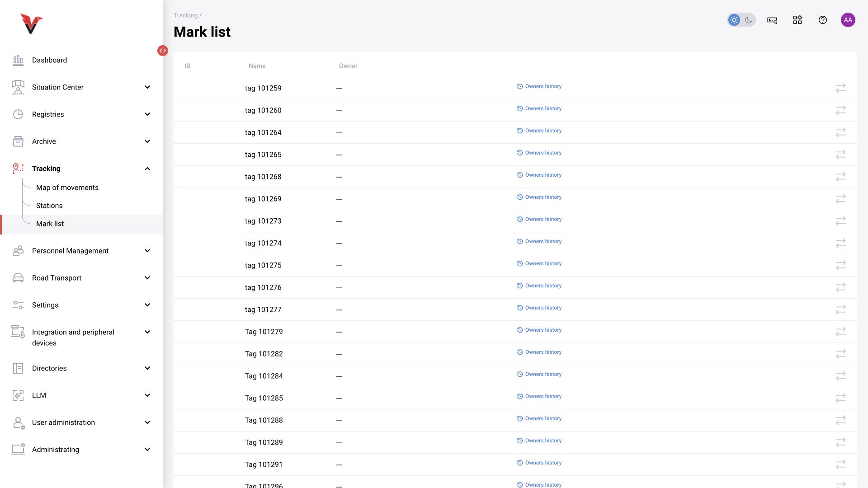Expand the LLM section chevron
The width and height of the screenshot is (868, 488).
147,395
